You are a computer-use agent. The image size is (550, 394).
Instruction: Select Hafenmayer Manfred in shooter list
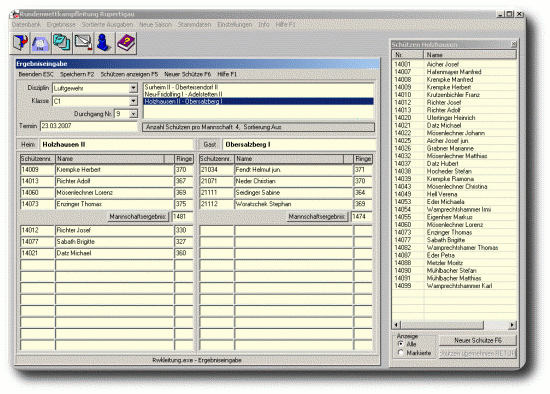pos(454,72)
